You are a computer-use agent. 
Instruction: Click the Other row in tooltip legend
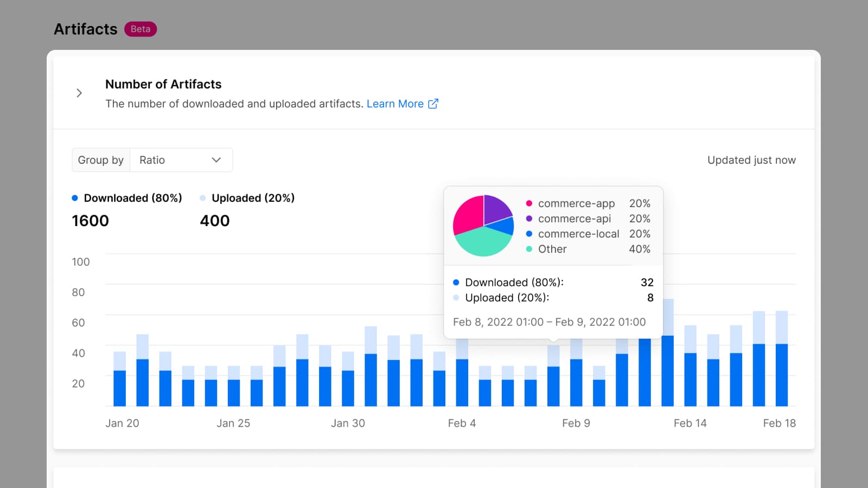552,249
